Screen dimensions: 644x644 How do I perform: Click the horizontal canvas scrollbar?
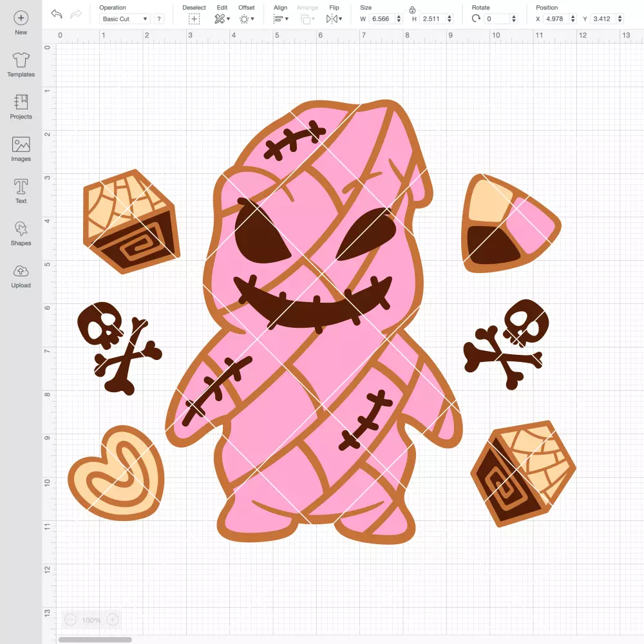click(x=95, y=639)
